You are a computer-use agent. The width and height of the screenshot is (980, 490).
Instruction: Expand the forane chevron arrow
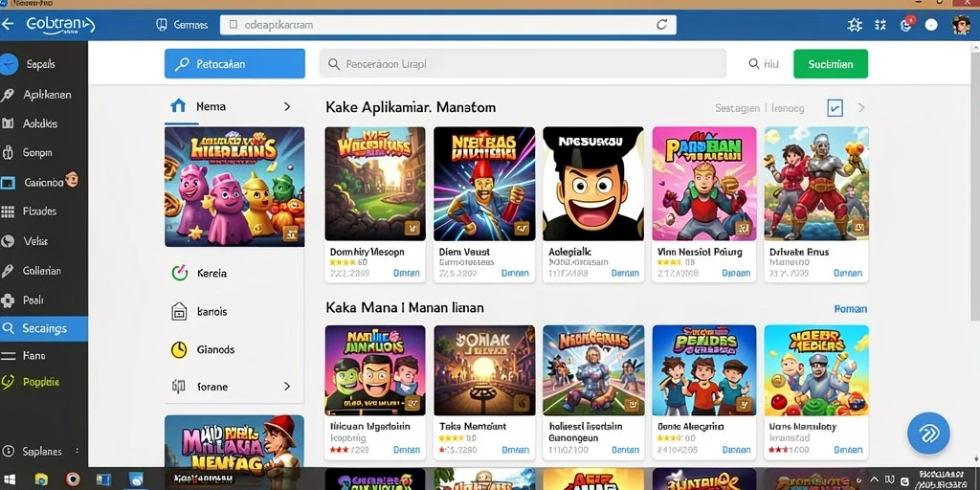pyautogui.click(x=287, y=387)
